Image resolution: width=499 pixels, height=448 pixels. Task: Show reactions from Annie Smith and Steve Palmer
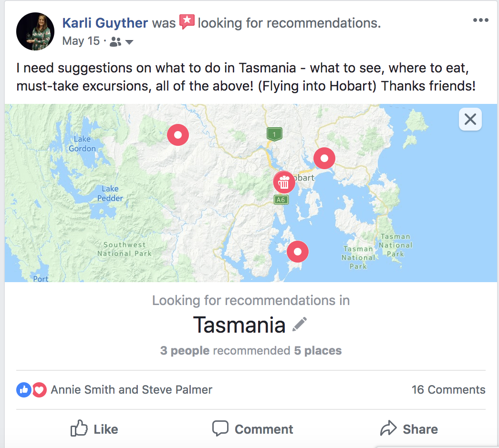click(x=132, y=389)
